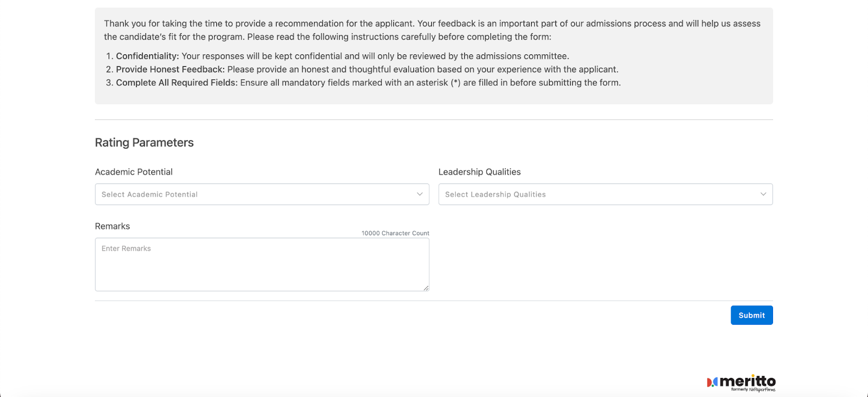Click the Academic Potential field label

(x=133, y=172)
